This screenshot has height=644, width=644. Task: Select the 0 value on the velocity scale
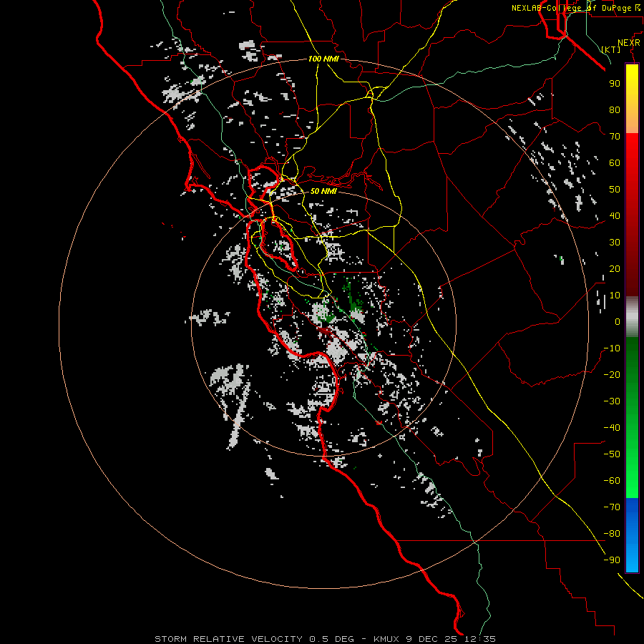[618, 321]
